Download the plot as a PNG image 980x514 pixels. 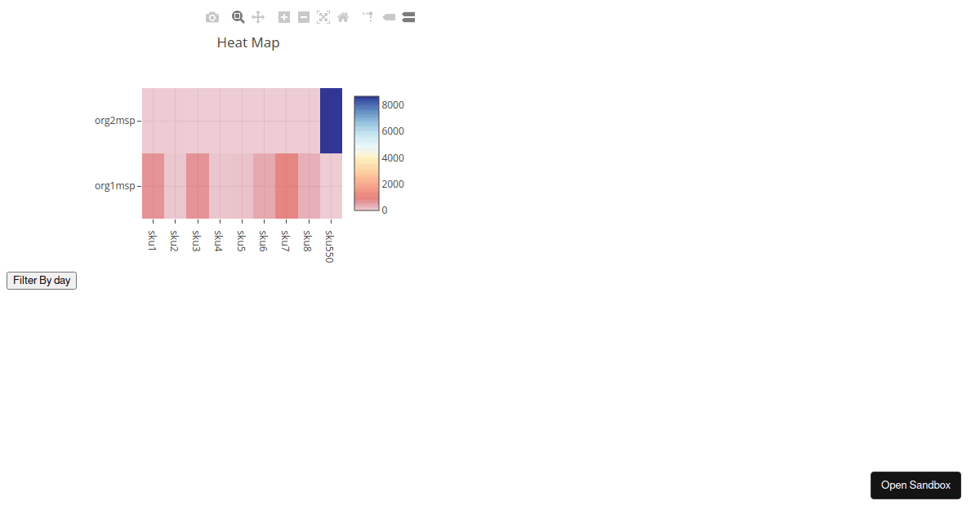(212, 16)
